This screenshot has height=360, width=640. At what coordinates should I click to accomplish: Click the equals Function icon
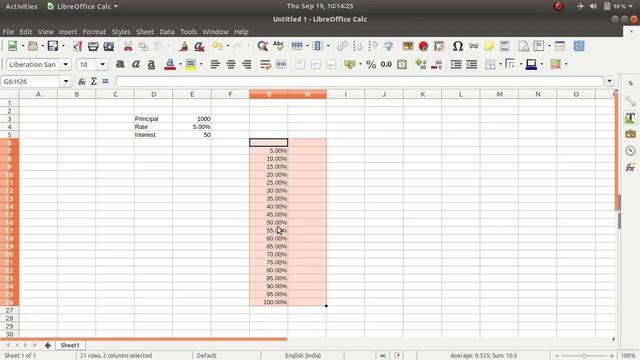(105, 81)
